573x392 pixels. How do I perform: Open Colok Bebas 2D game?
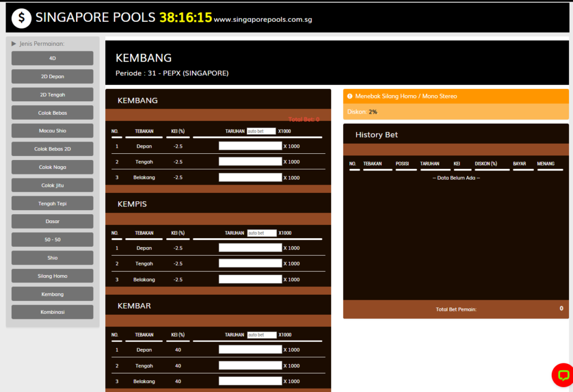(52, 149)
